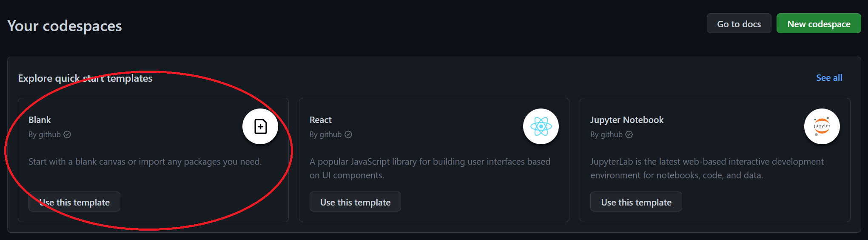The image size is (868, 240).
Task: Create a new codespace with the green button
Action: click(x=819, y=24)
